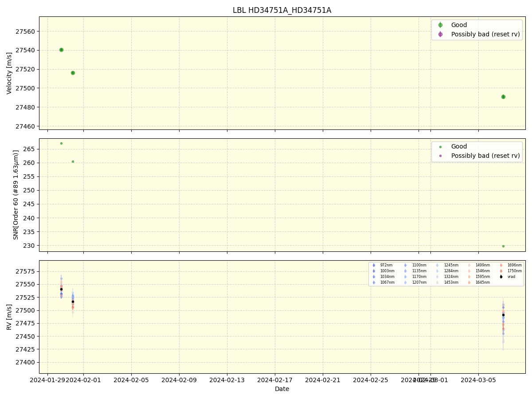Click the 2024-02-21 date tick label
Viewport: 532px width, 399px height.
323,380
